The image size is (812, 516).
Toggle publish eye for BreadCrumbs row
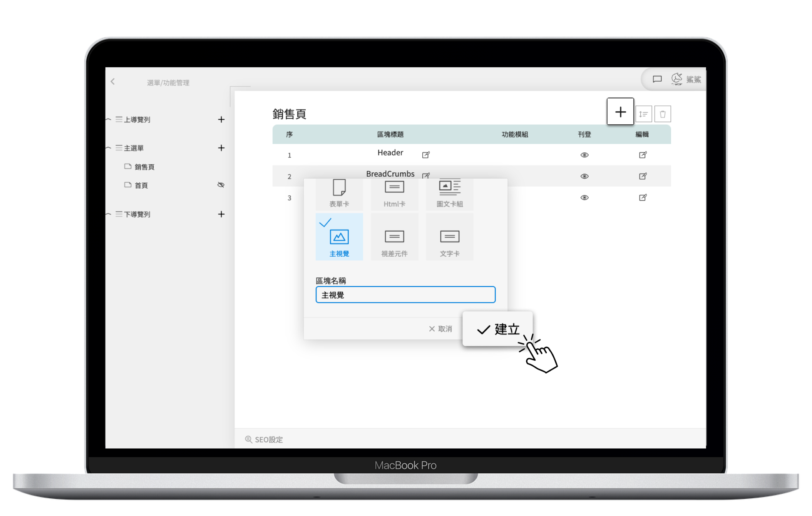pyautogui.click(x=584, y=176)
